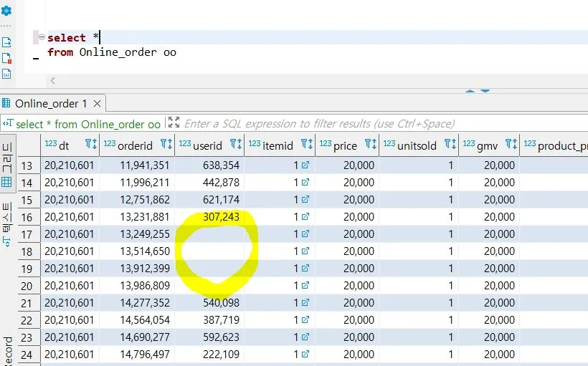
Task: Open itemid reference link icon in row 14
Action: 305,182
